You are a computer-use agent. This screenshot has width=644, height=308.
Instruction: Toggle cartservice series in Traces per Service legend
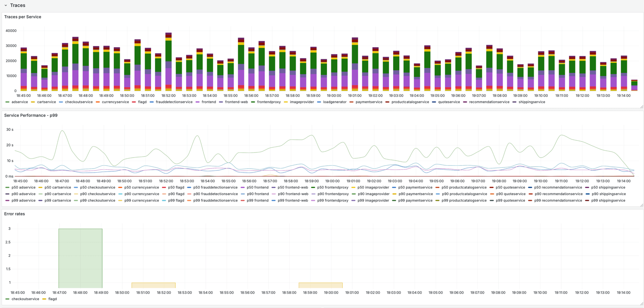[46, 102]
